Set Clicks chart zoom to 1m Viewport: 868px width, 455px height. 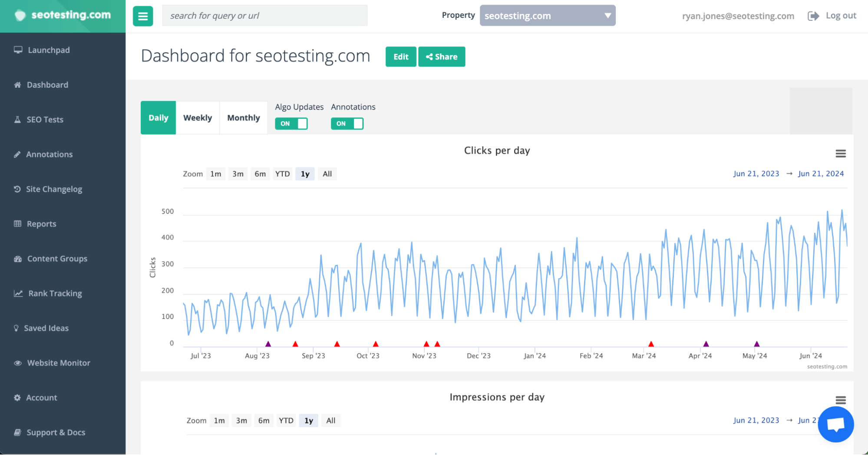coord(216,174)
